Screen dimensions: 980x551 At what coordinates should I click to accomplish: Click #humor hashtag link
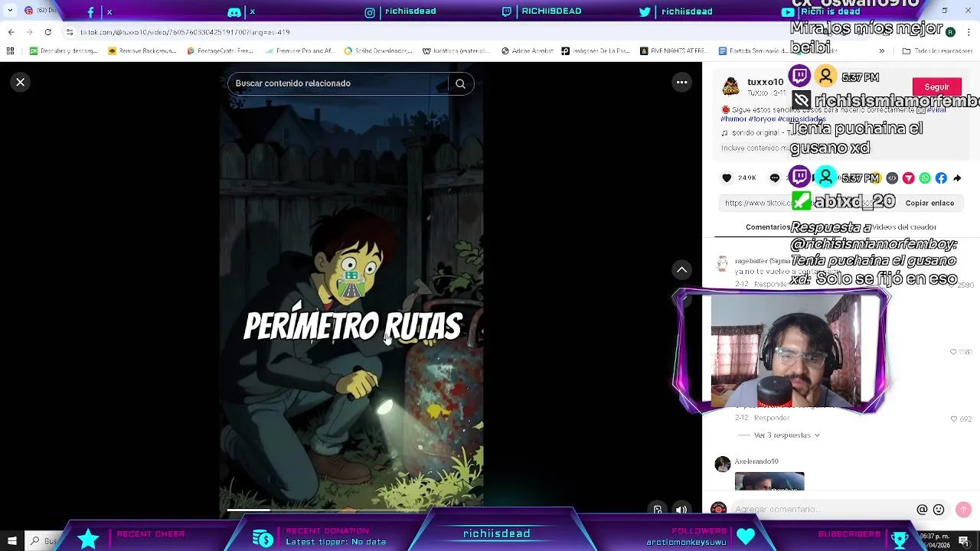click(x=733, y=119)
